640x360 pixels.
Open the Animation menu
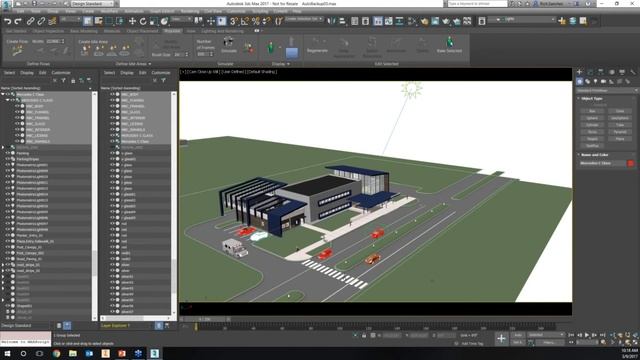[134, 11]
